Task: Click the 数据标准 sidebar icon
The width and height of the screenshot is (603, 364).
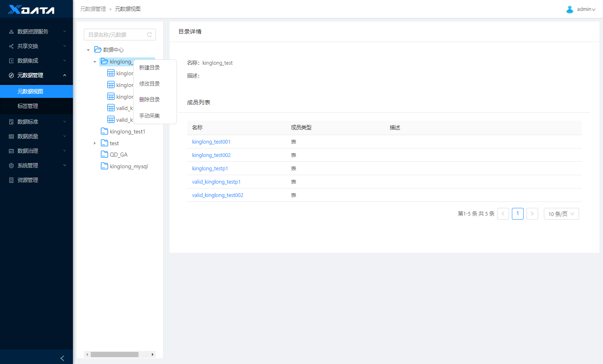Action: [11, 122]
